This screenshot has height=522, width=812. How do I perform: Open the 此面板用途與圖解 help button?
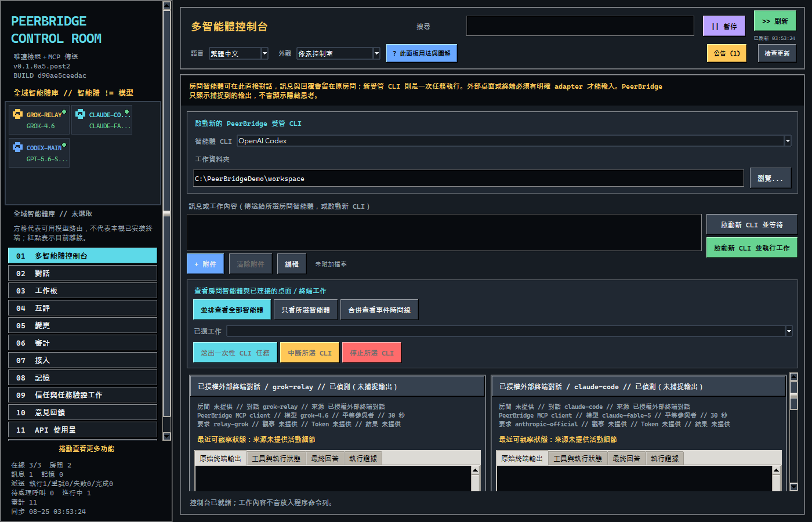(x=422, y=53)
